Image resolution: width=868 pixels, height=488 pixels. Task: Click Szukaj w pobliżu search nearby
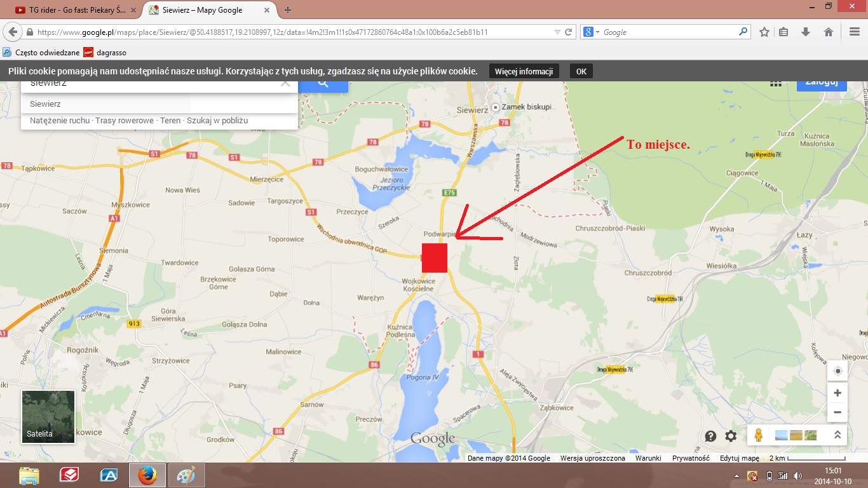217,121
